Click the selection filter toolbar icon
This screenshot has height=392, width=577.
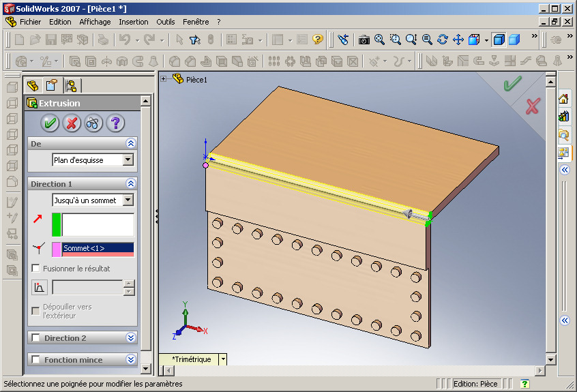coord(194,40)
